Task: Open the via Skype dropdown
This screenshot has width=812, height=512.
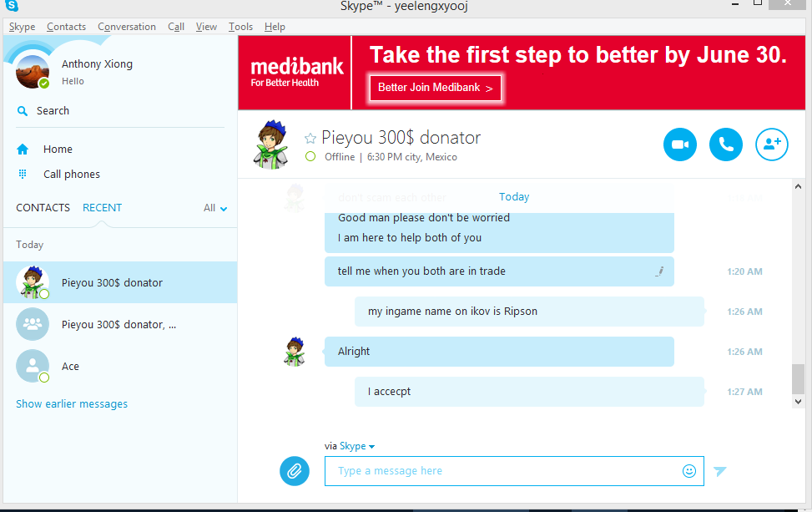Action: pos(357,446)
